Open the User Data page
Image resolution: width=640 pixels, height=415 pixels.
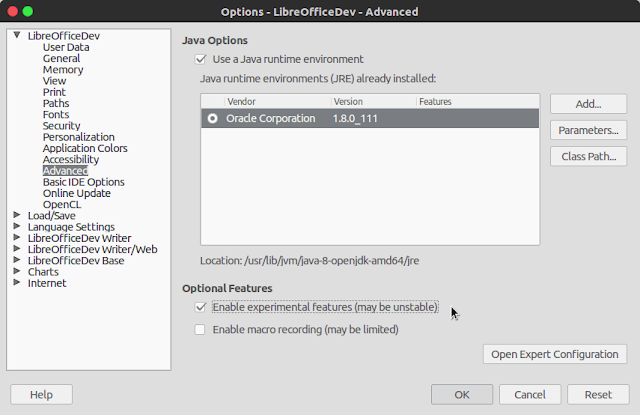(66, 47)
